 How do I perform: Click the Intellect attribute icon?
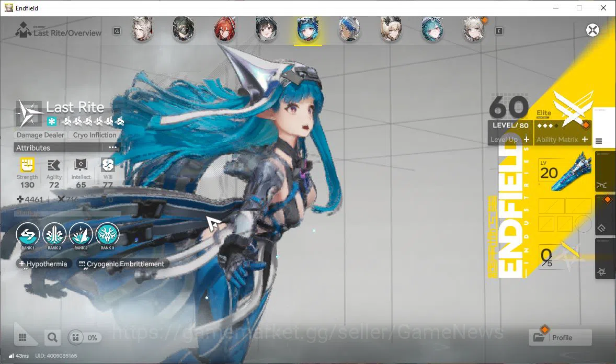coord(81,165)
